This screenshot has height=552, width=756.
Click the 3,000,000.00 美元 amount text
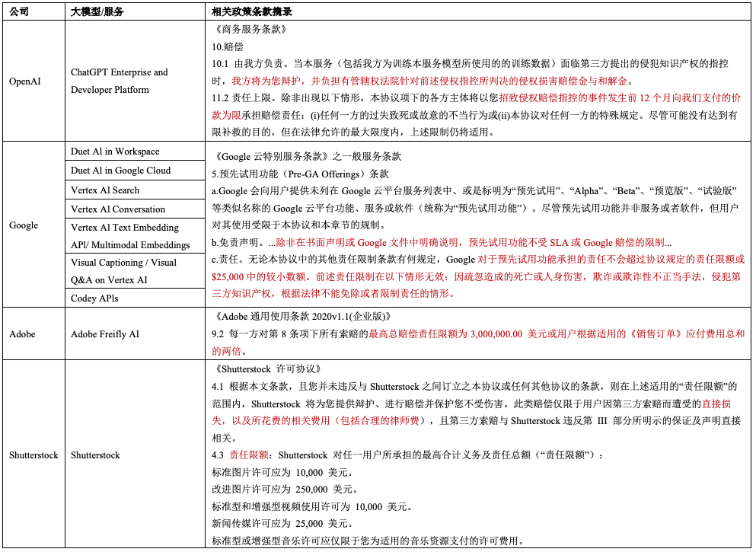coord(494,336)
